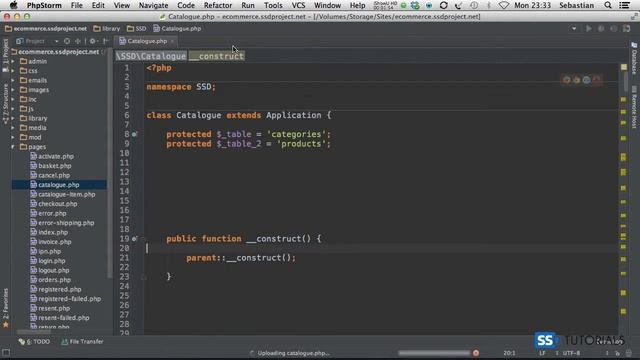Click ecommerce.ssdproject.net breadcrumb in navigation bar
This screenshot has width=640, height=360.
(x=46, y=29)
